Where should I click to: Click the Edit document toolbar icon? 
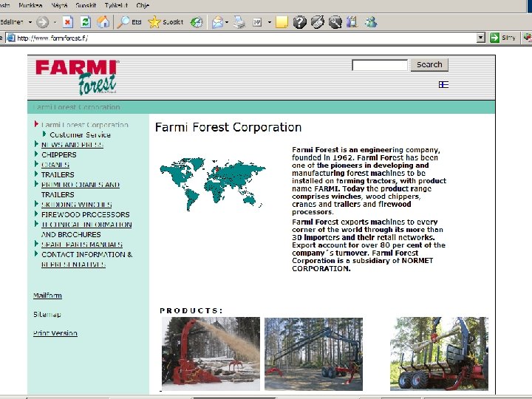click(257, 22)
